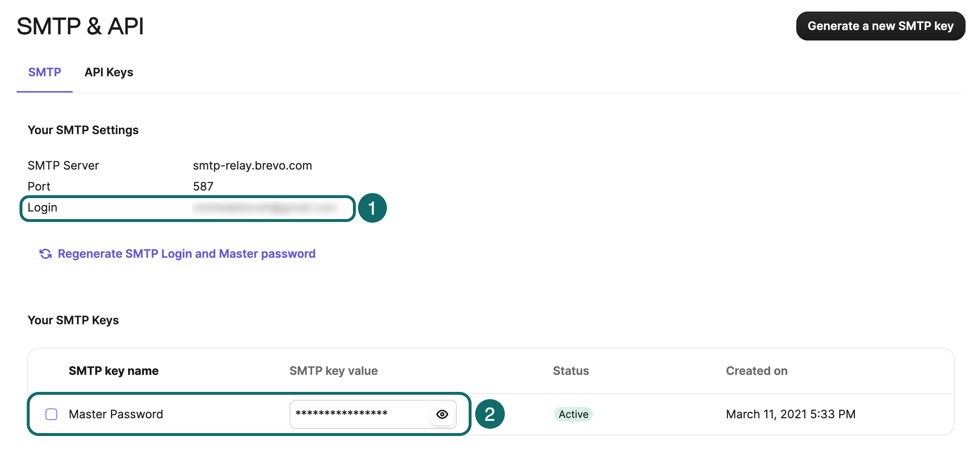Select the port value 587
This screenshot has width=980, height=449.
203,186
